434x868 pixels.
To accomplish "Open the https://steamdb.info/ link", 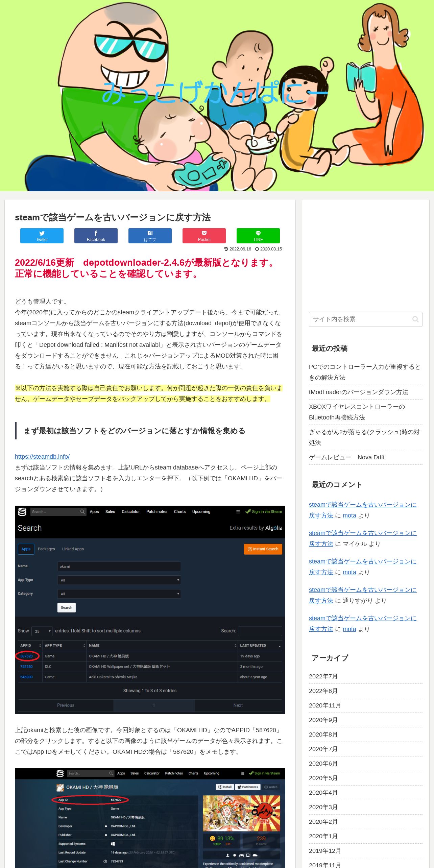I will [x=42, y=457].
